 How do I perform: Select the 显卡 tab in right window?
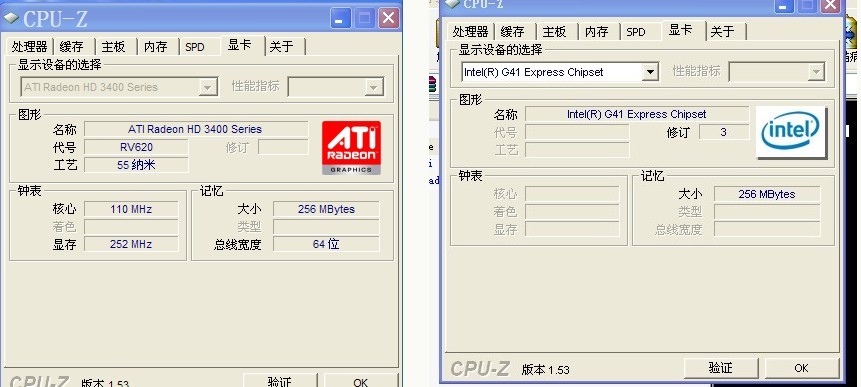coord(681,30)
